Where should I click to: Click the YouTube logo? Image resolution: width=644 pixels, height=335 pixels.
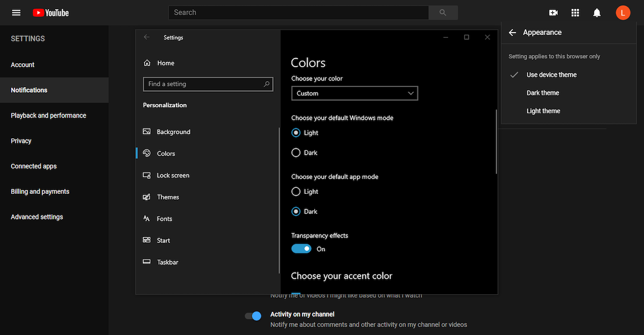[x=51, y=12]
